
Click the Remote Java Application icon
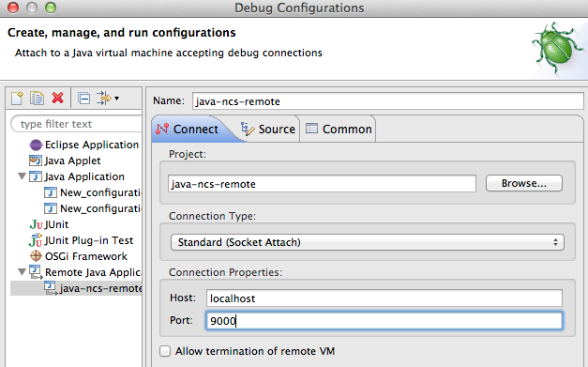[36, 272]
